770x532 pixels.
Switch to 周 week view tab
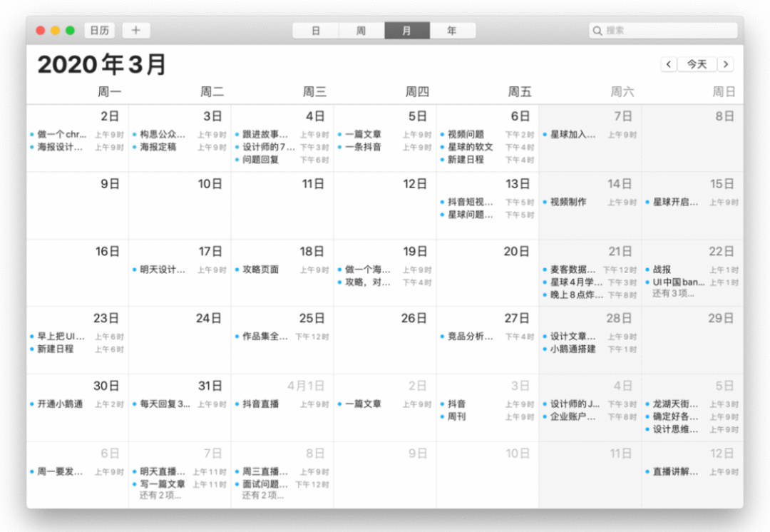point(361,31)
